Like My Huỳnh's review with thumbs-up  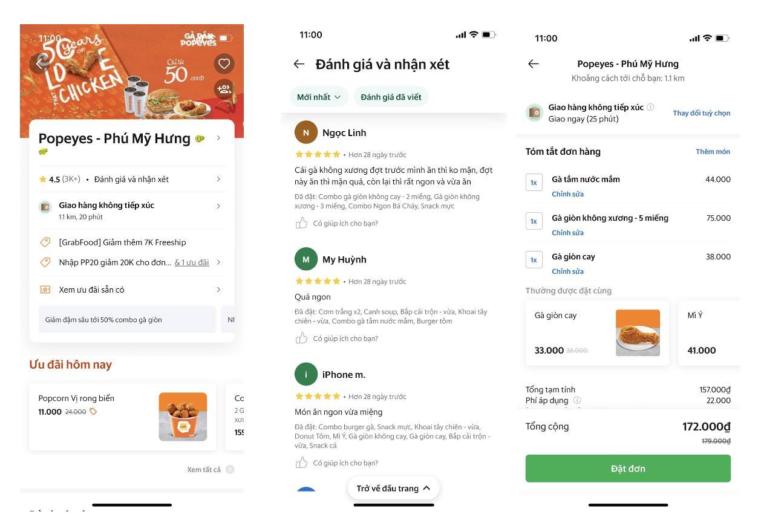pyautogui.click(x=301, y=338)
